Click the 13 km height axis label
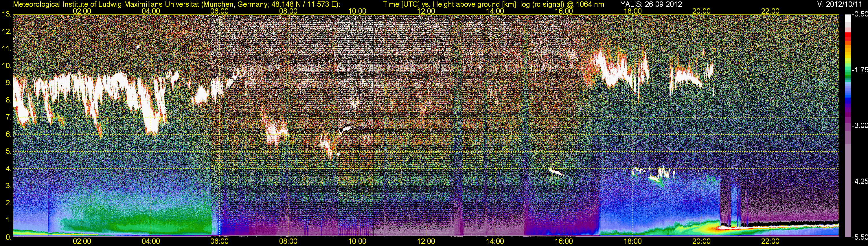Viewport: 868px width, 246px height. [x=6, y=14]
